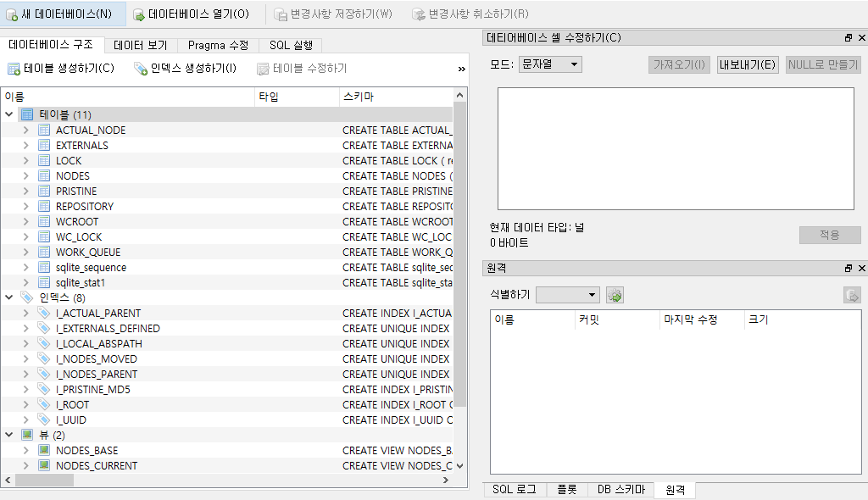Click the table icon of LOCK
Viewport: 868px width, 500px height.
[x=44, y=160]
